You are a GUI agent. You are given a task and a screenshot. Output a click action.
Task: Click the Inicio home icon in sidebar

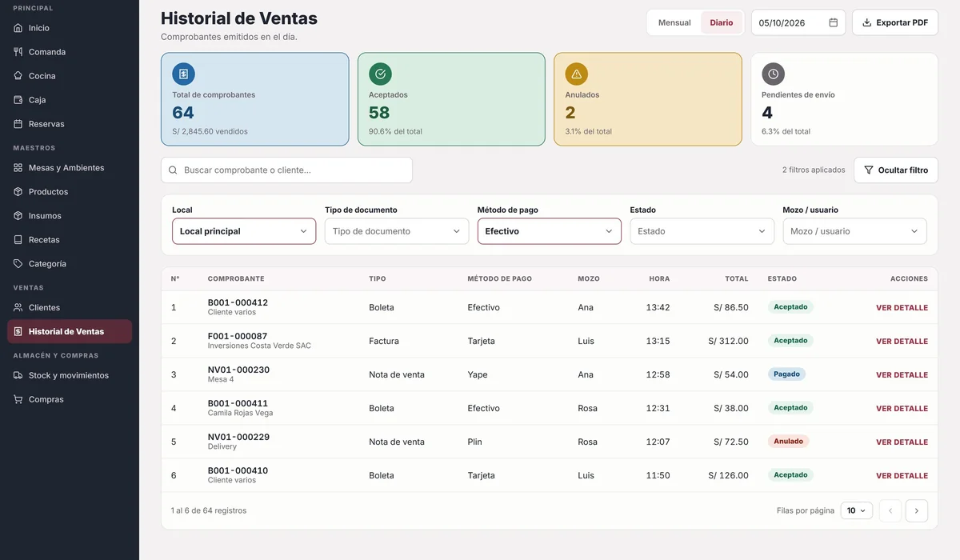18,28
